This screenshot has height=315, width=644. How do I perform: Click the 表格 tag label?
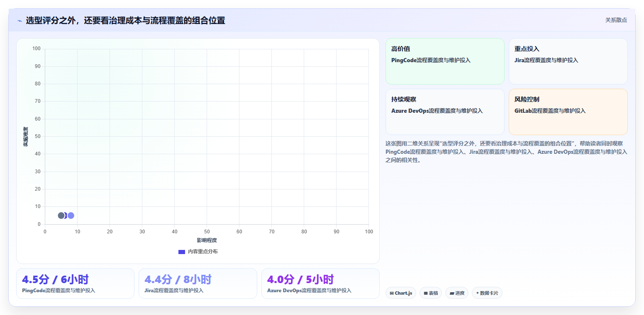[433, 293]
